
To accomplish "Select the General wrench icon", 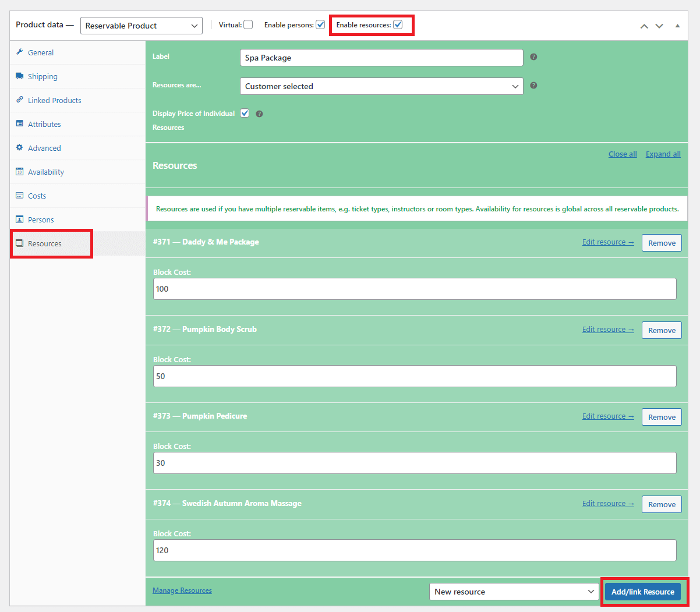I will [x=19, y=52].
